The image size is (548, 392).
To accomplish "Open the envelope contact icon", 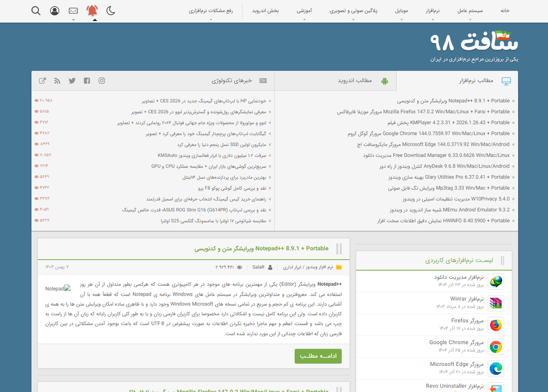I will pyautogui.click(x=73, y=11).
